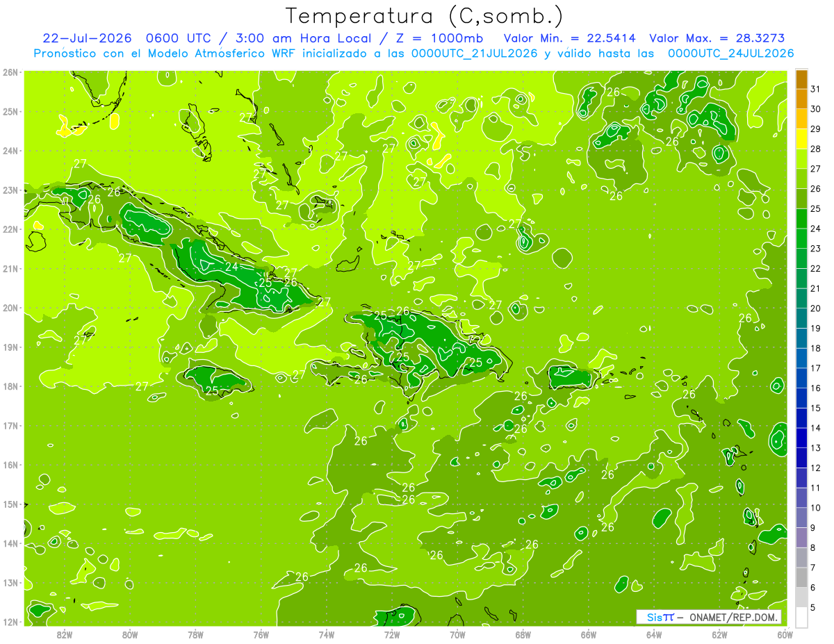
Task: Click the legend color between 25 and 26
Action: point(801,199)
